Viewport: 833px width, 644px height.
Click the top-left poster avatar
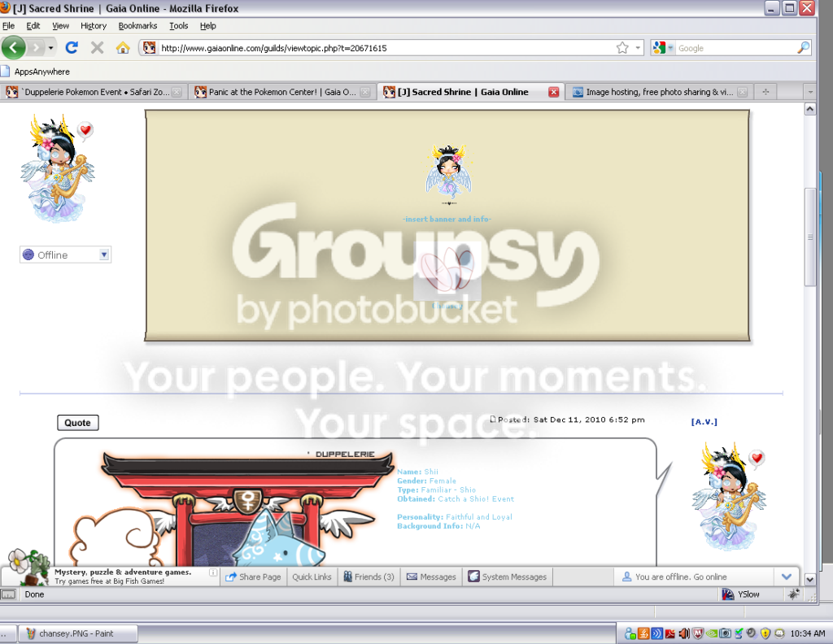coord(56,169)
